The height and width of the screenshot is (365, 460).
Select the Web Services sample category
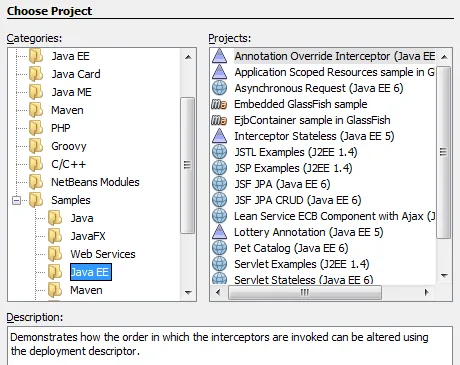(103, 254)
